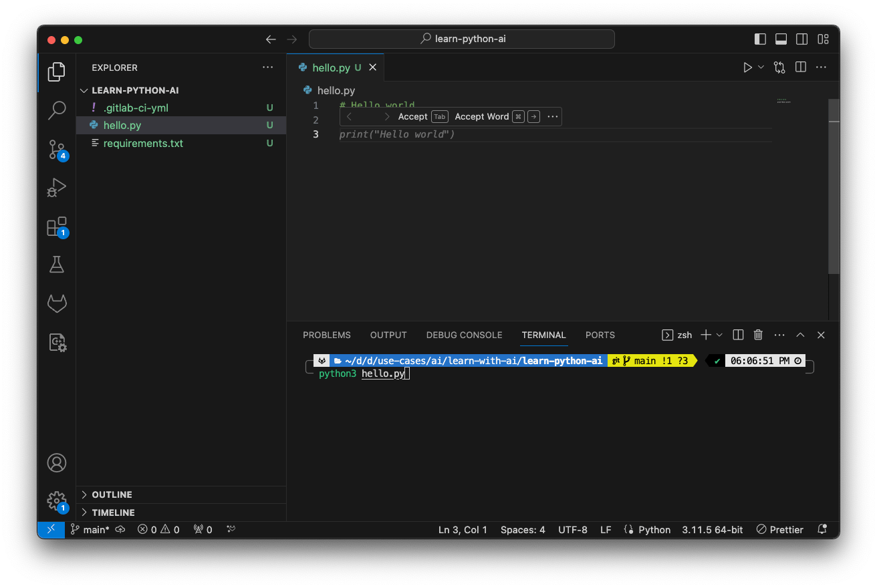This screenshot has width=877, height=588.
Task: Toggle the Prettier formatter status item
Action: tap(779, 529)
